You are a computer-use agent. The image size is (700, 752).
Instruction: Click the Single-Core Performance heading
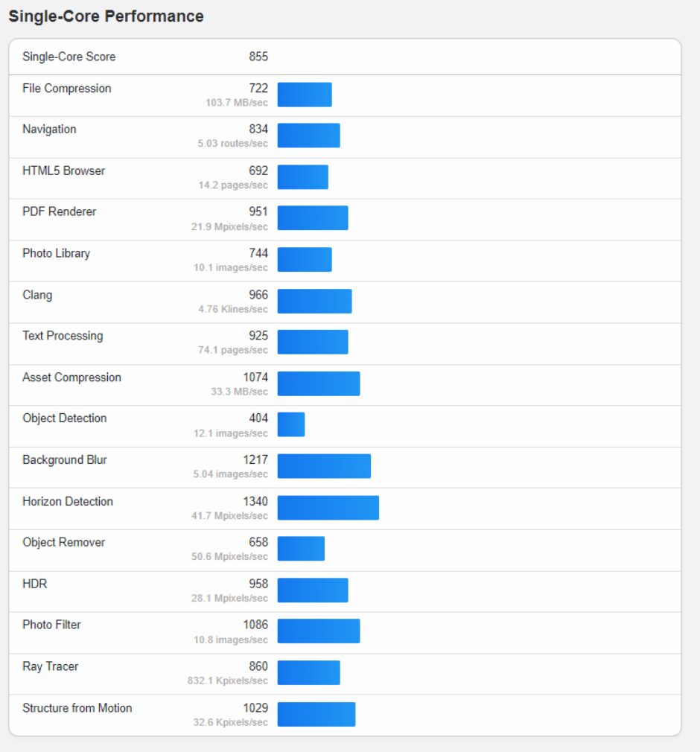click(x=106, y=16)
